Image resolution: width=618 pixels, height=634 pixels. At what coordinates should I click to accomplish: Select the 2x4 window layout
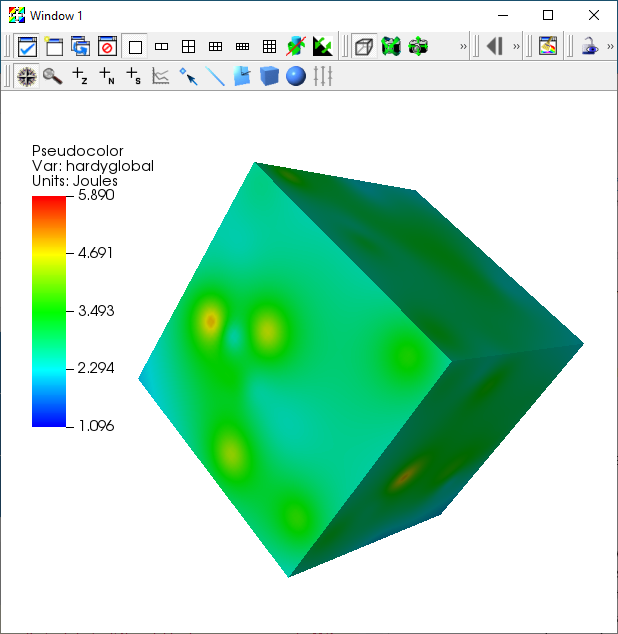pos(242,46)
